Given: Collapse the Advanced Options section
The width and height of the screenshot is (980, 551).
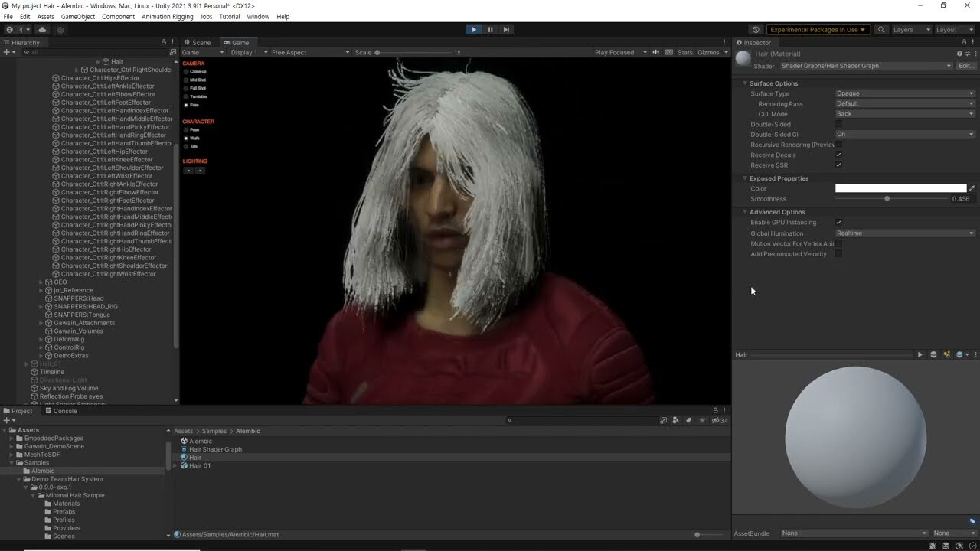Looking at the screenshot, I should pyautogui.click(x=744, y=212).
